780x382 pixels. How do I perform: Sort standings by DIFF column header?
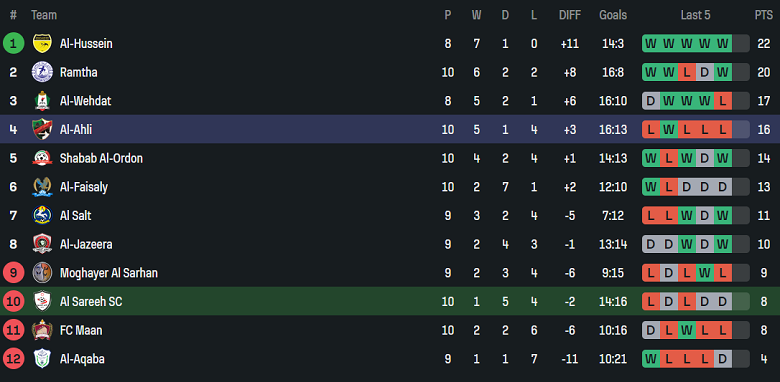pos(570,15)
